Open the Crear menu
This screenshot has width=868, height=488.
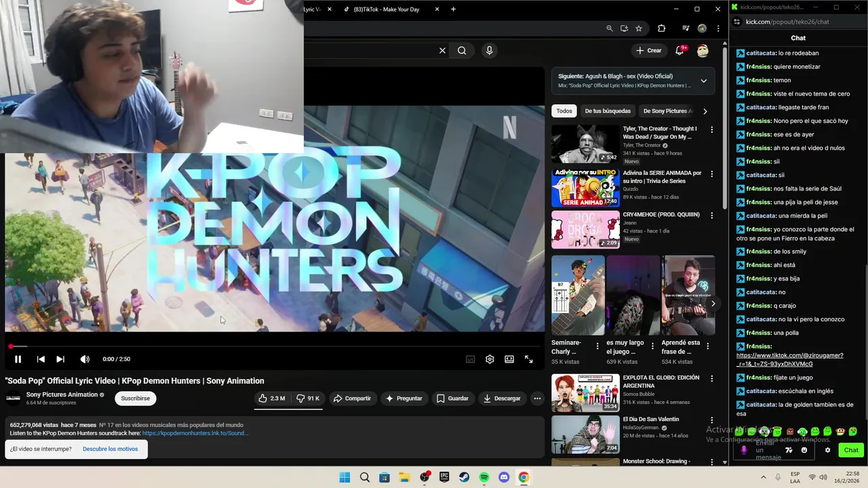pyautogui.click(x=649, y=50)
